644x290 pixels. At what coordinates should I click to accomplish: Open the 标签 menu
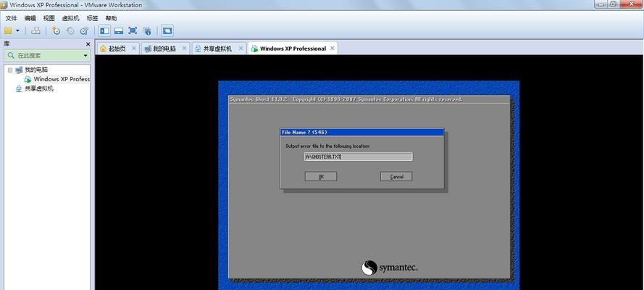93,18
